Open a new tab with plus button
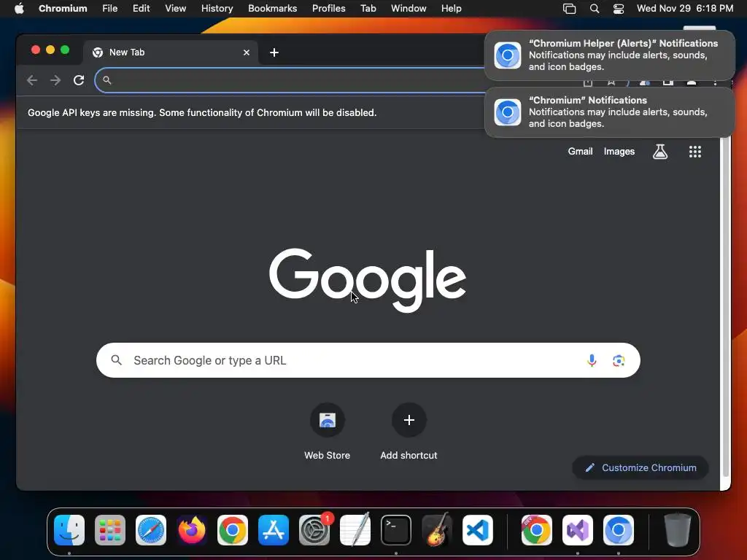The width and height of the screenshot is (747, 560). pyautogui.click(x=274, y=52)
